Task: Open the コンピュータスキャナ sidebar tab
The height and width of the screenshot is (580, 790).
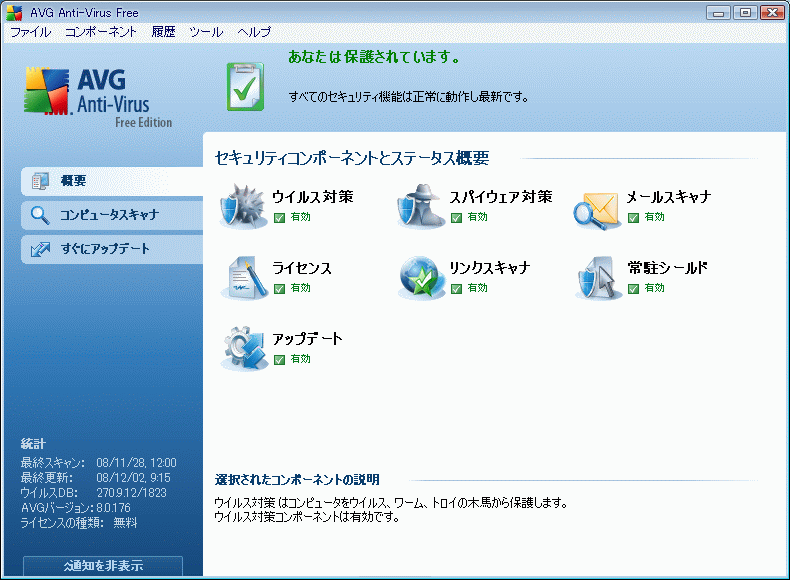Action: pyautogui.click(x=112, y=215)
